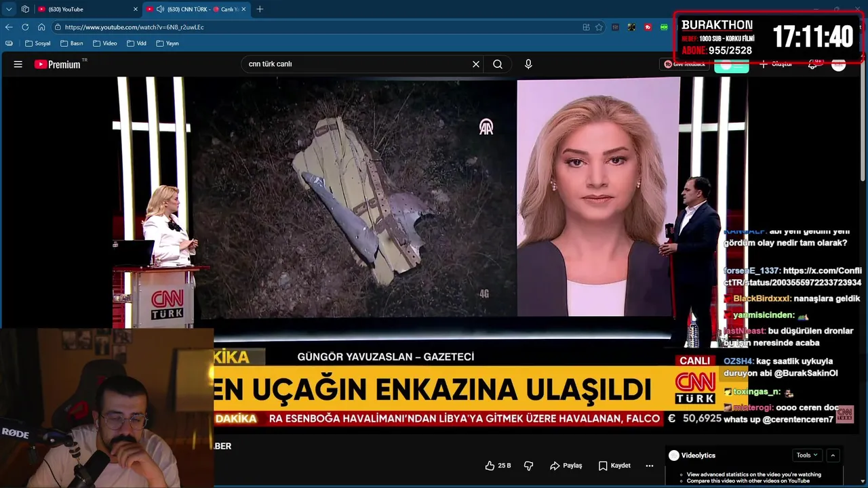Click the Videolytics logo icon

pyautogui.click(x=673, y=455)
